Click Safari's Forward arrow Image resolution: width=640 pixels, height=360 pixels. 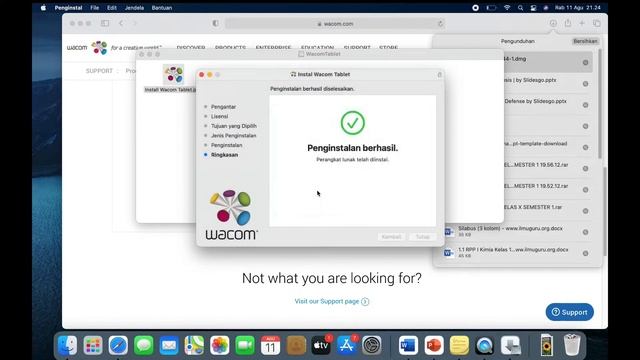[x=135, y=23]
